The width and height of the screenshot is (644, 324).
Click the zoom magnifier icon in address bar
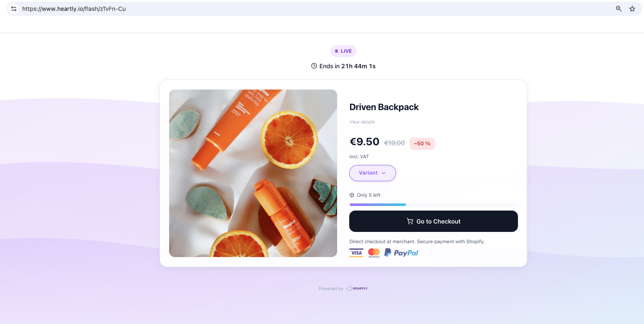coord(618,9)
